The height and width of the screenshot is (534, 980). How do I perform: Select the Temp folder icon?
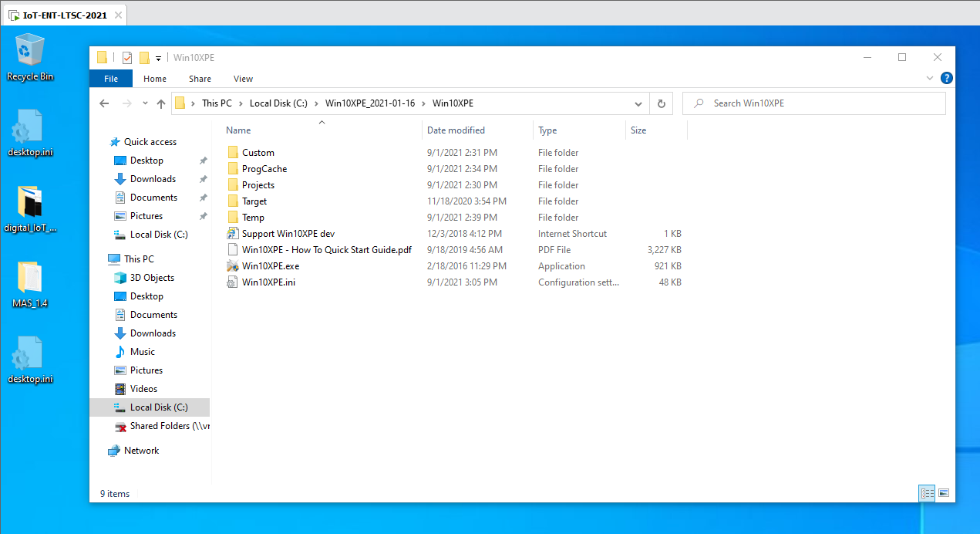coord(233,218)
